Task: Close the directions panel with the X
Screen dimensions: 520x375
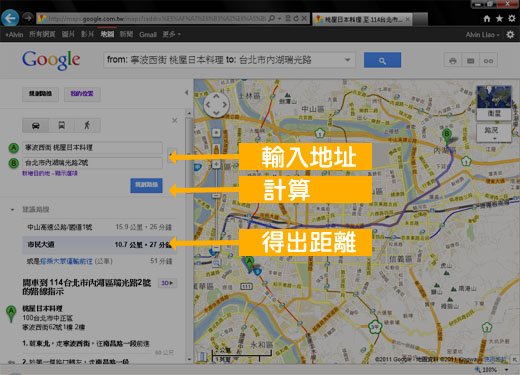Action: click(175, 120)
